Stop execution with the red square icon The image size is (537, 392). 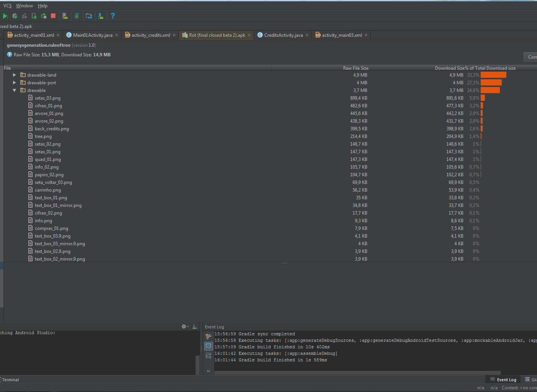[53, 16]
